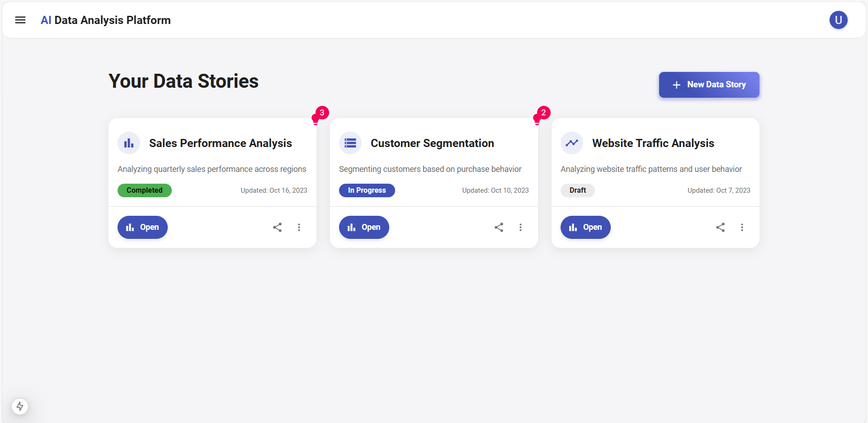
Task: Open the Sales Performance Analysis story
Action: pyautogui.click(x=142, y=227)
